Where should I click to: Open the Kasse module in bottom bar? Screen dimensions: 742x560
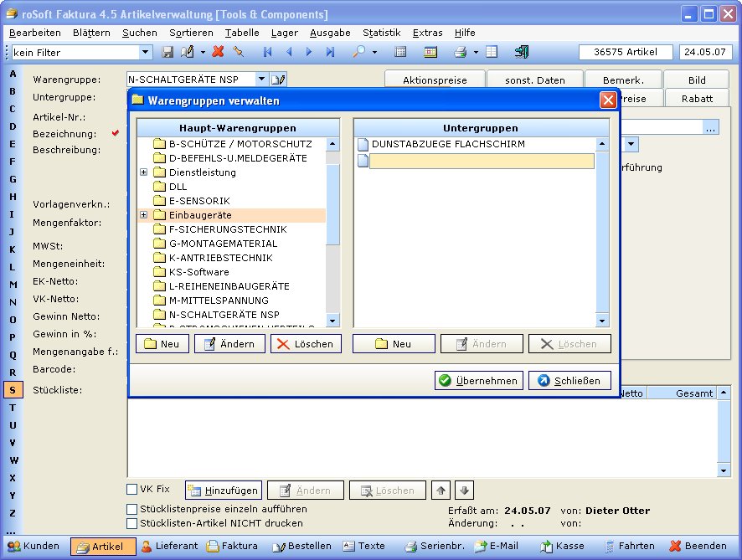click(562, 546)
